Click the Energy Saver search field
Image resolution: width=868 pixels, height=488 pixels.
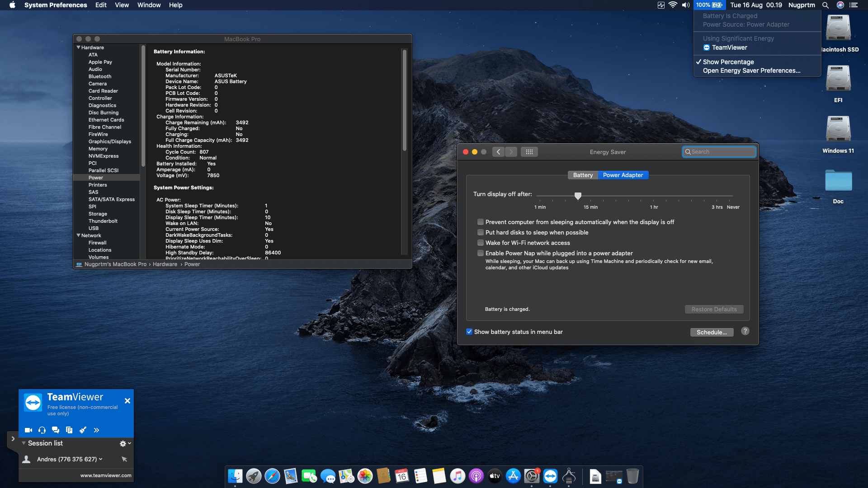(x=719, y=152)
